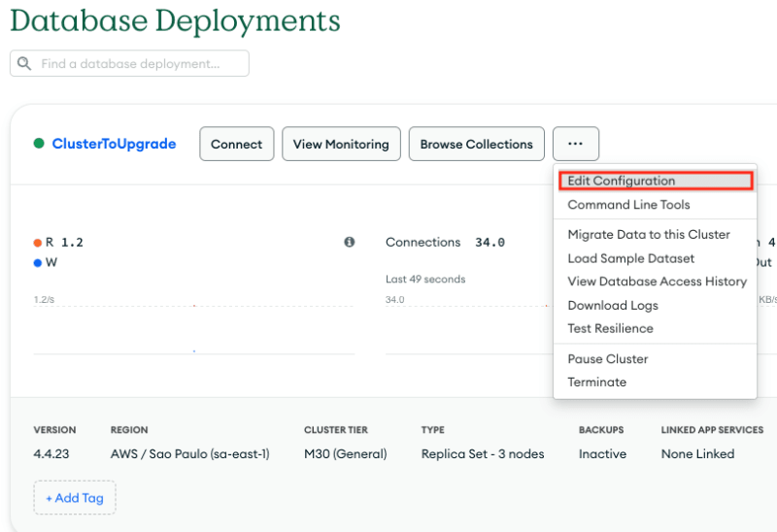Viewport: 777px width, 532px height.
Task: Open the ClusterToUpgrade cluster link
Action: click(x=115, y=144)
